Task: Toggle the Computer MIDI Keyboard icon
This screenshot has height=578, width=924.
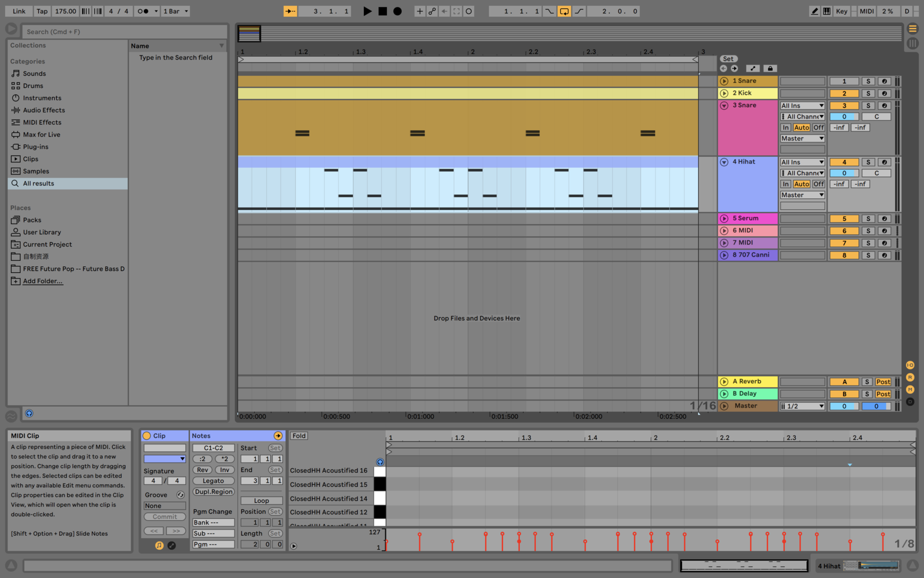Action: (827, 11)
